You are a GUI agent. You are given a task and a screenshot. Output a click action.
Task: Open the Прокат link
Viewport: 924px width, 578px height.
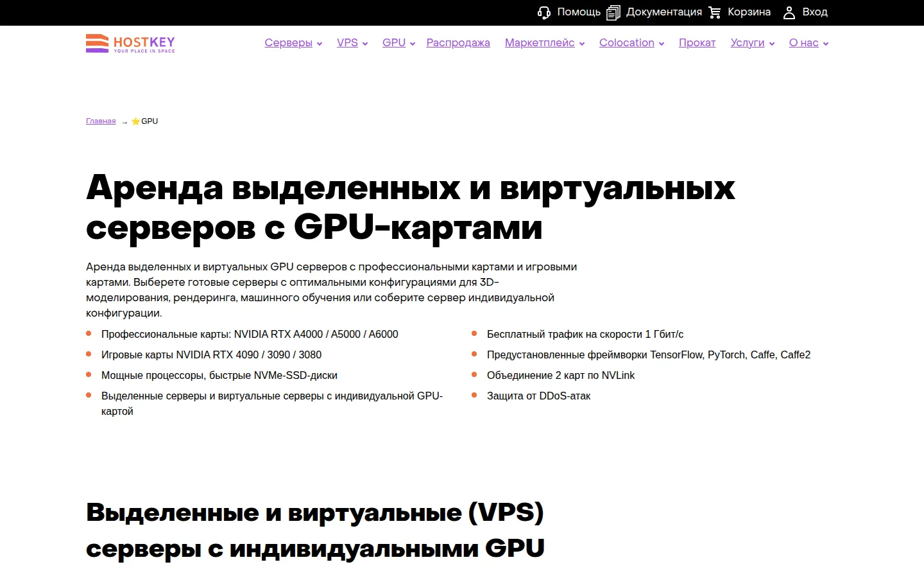click(697, 43)
